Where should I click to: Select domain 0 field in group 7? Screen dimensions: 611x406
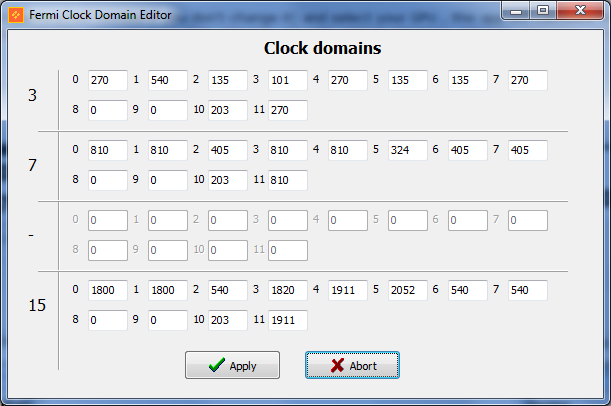click(108, 150)
